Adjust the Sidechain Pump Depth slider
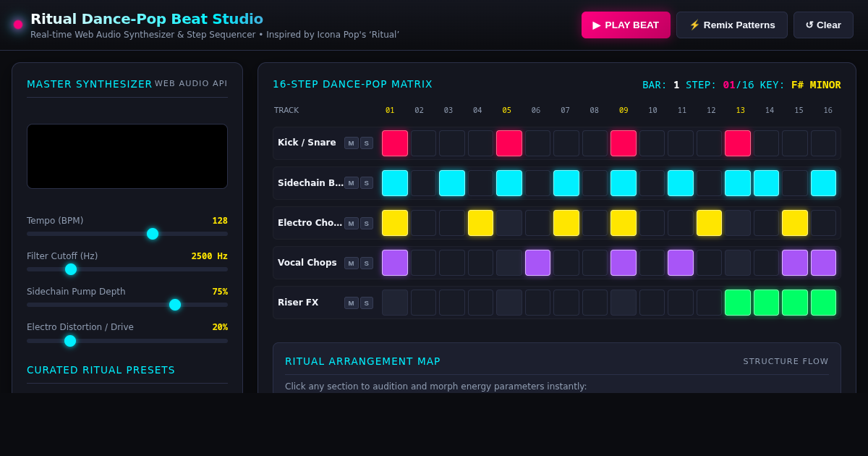 pos(127,305)
